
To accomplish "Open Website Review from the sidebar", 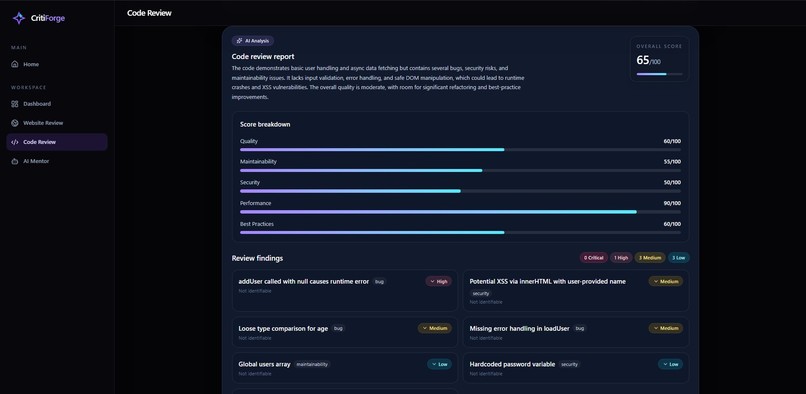I will tap(57, 123).
